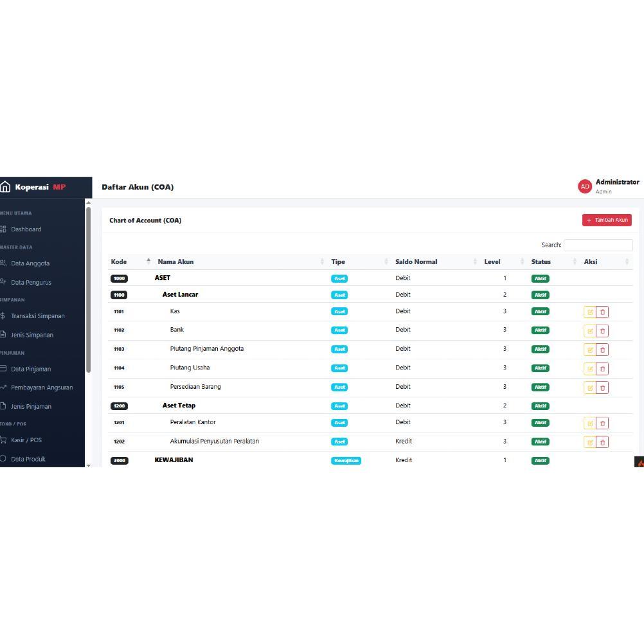Screen dimensions: 644x644
Task: Open Data Pinjaman in sidebar
Action: pyautogui.click(x=31, y=369)
